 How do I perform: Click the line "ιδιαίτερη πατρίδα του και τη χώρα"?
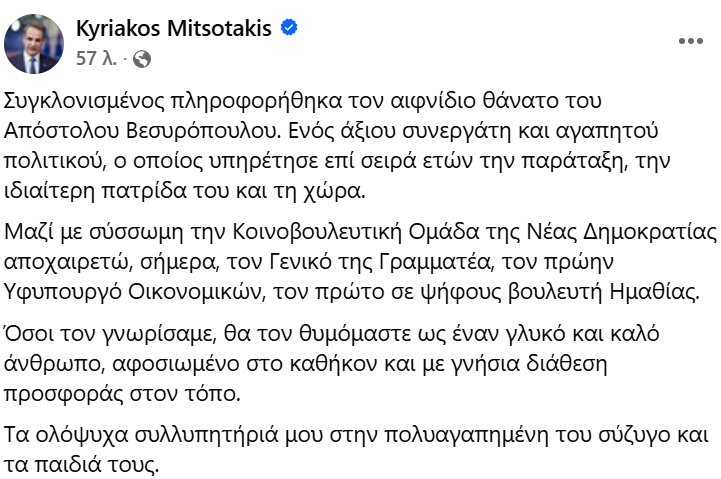tap(184, 191)
